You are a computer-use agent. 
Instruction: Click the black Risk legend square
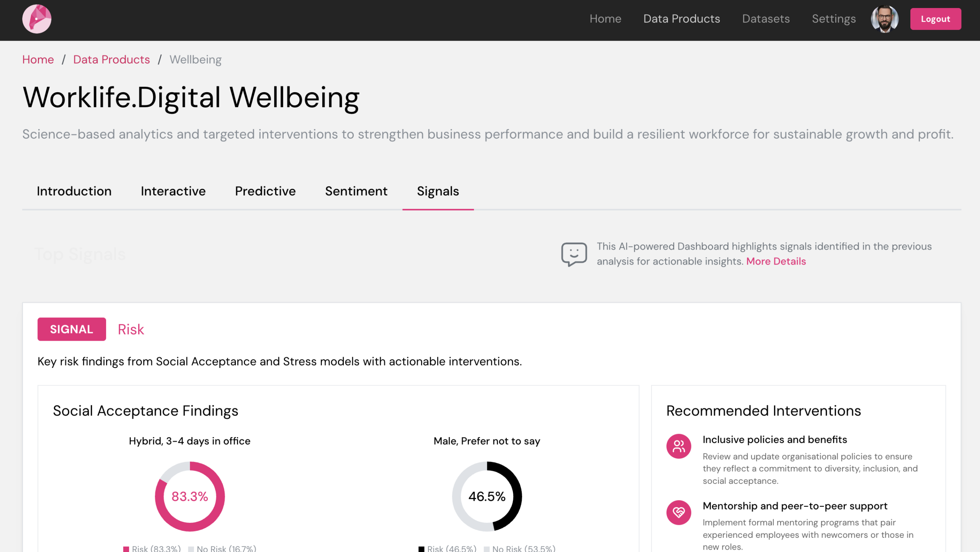pos(421,549)
